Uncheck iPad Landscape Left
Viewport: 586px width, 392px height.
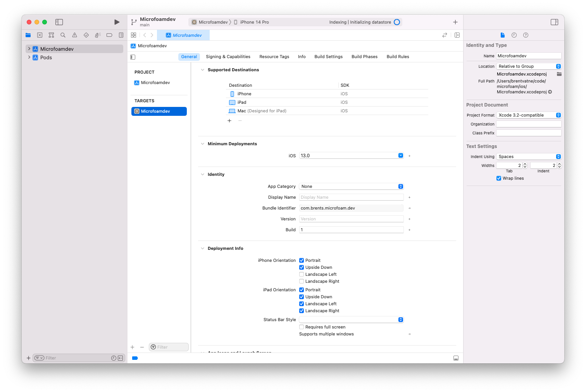pos(302,304)
